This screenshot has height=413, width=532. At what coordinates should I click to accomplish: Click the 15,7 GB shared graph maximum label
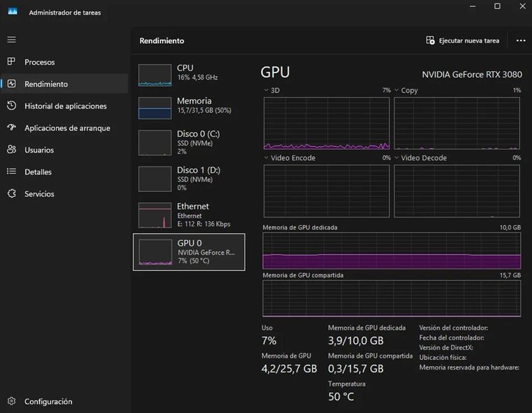pyautogui.click(x=510, y=275)
